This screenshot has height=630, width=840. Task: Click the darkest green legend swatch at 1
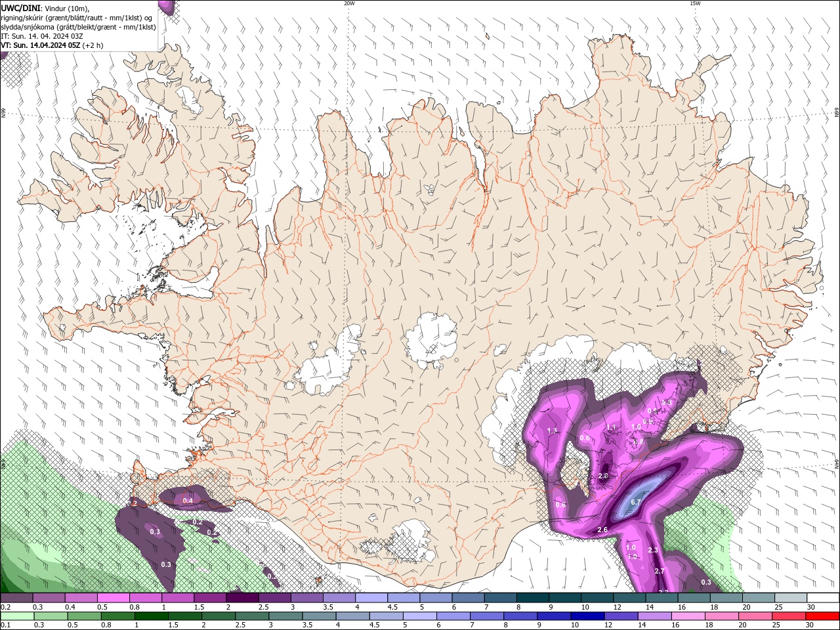click(x=152, y=616)
